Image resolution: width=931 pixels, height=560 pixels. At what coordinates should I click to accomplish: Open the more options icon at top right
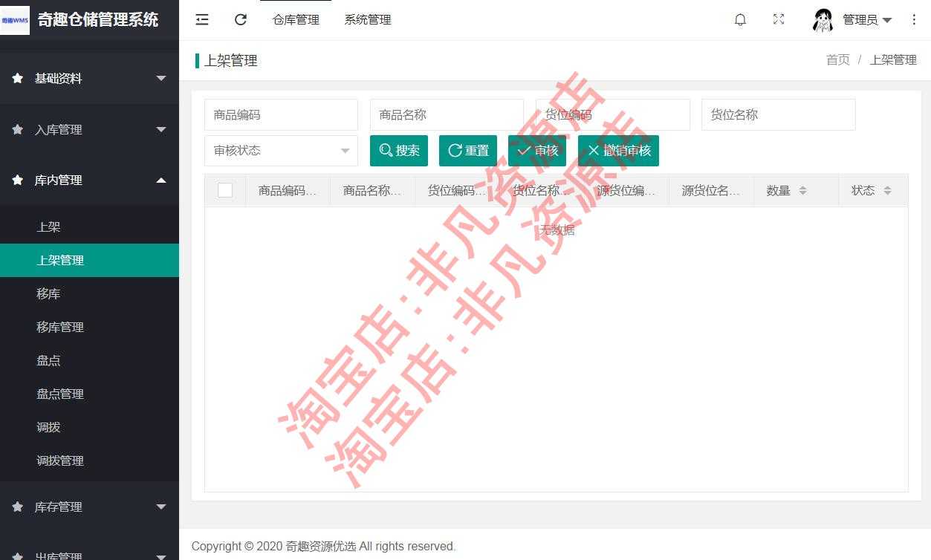pos(915,20)
